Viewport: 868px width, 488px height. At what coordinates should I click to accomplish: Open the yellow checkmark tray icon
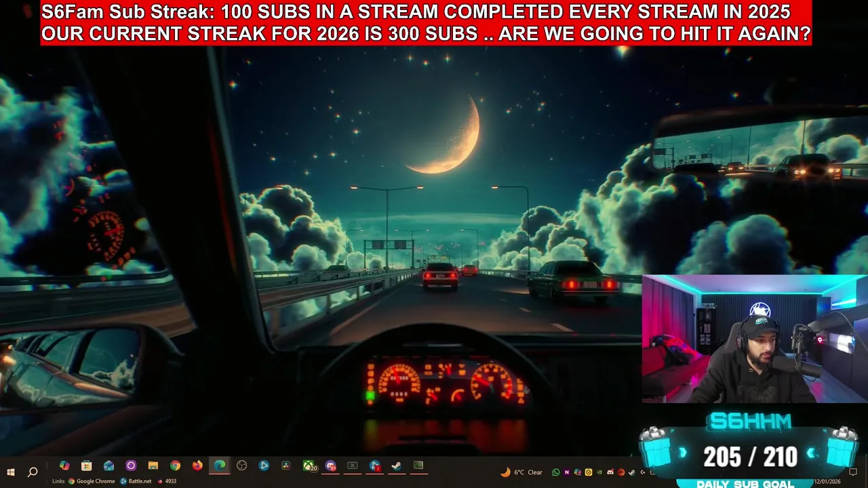pyautogui.click(x=589, y=472)
